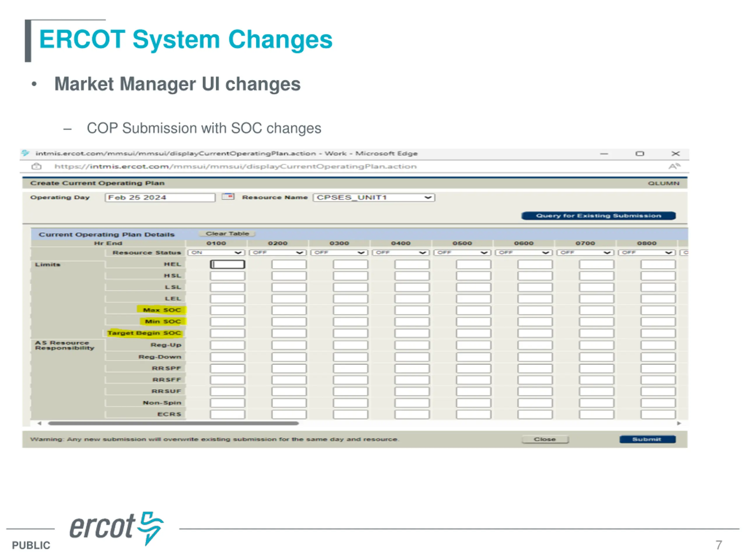Click scrollbar left arrow
747x560 pixels.
click(x=39, y=423)
